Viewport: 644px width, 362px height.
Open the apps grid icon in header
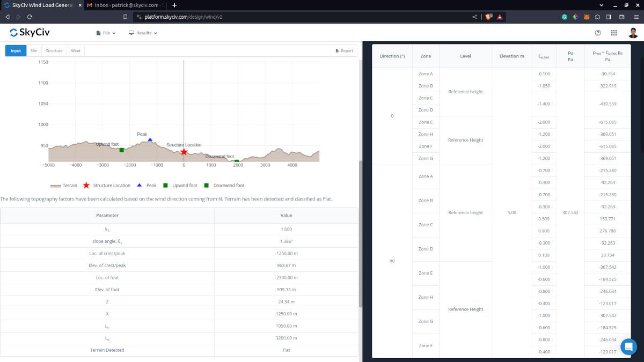pos(614,33)
